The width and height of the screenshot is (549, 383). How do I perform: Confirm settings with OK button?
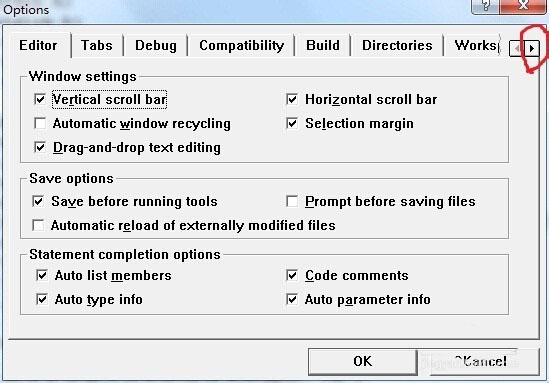pos(363,361)
